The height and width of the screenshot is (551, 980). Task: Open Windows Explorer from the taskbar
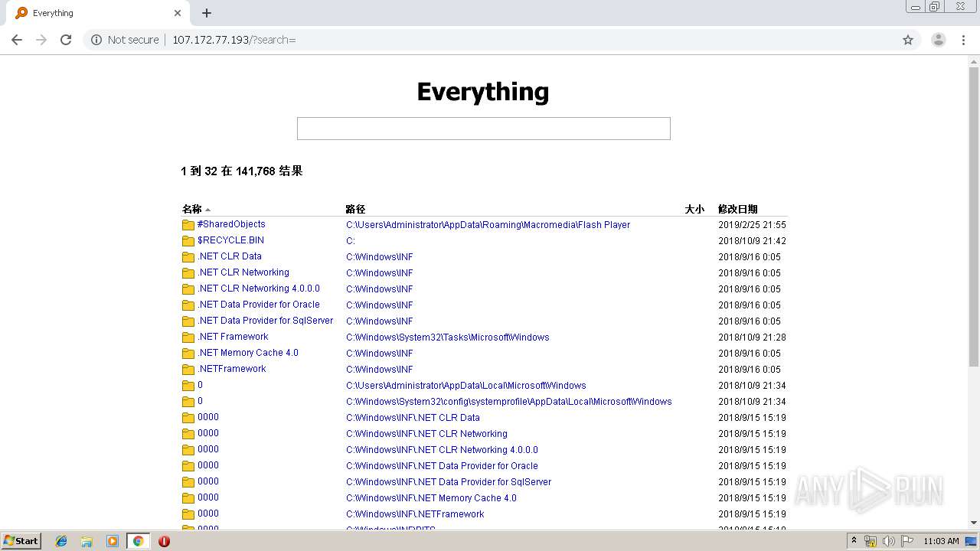[87, 541]
